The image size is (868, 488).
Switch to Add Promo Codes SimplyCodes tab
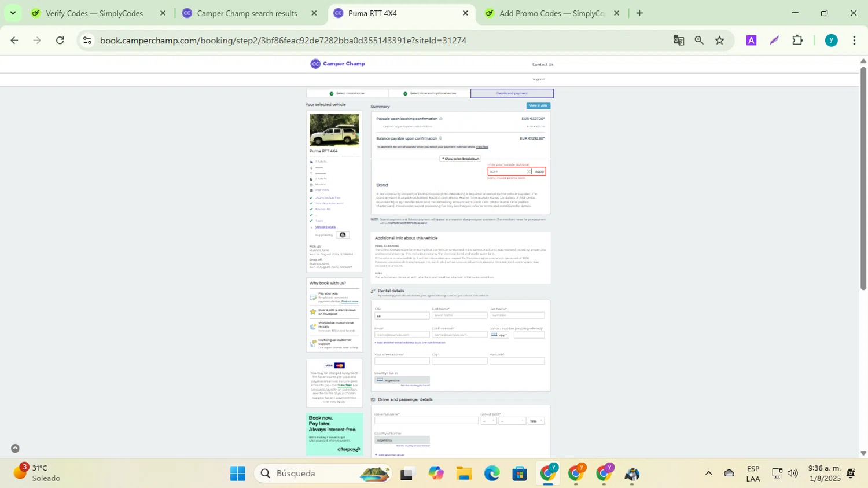pos(551,13)
